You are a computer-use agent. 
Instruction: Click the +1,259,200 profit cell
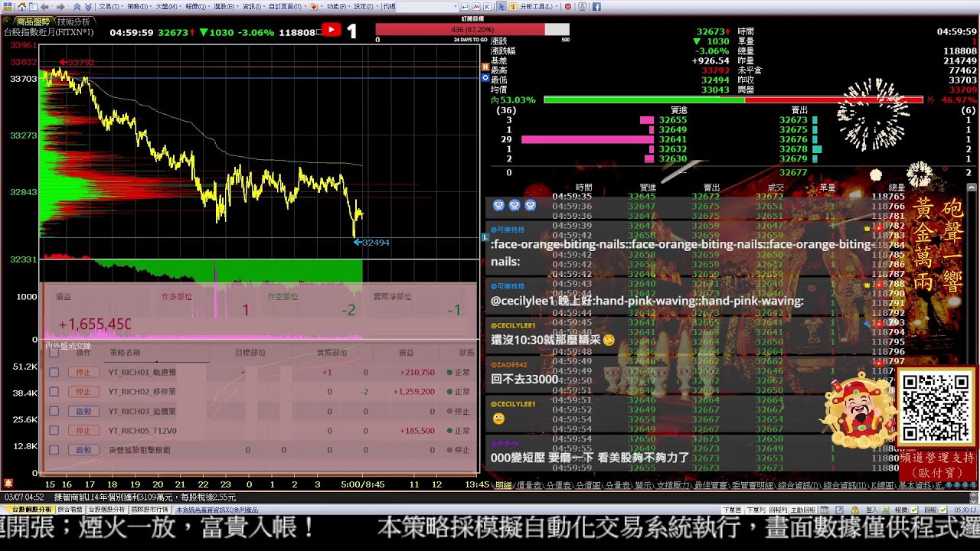point(414,392)
